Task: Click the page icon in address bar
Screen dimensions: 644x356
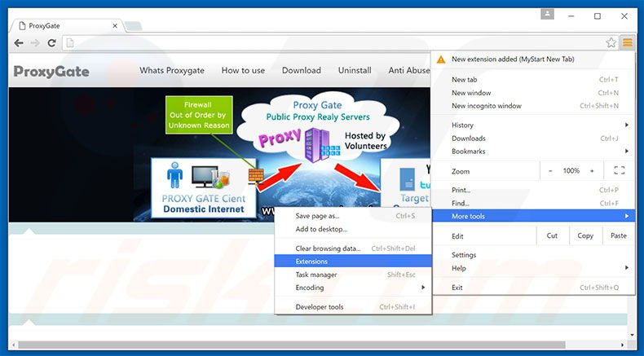Action: tap(70, 42)
